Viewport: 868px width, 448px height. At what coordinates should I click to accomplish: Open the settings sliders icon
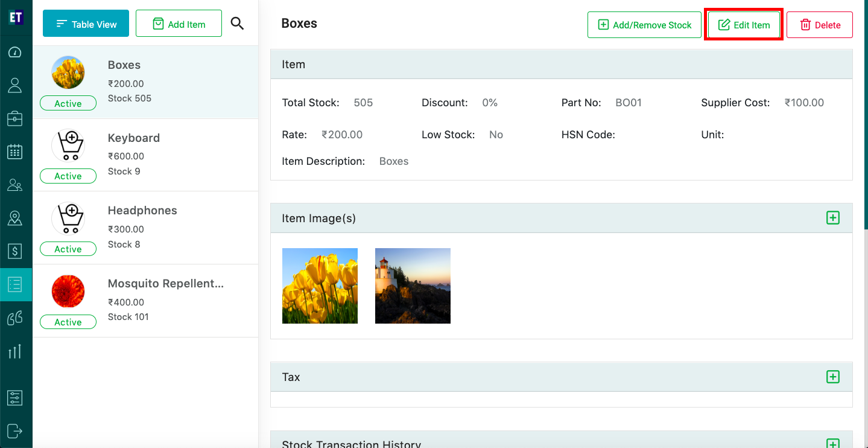(15, 398)
